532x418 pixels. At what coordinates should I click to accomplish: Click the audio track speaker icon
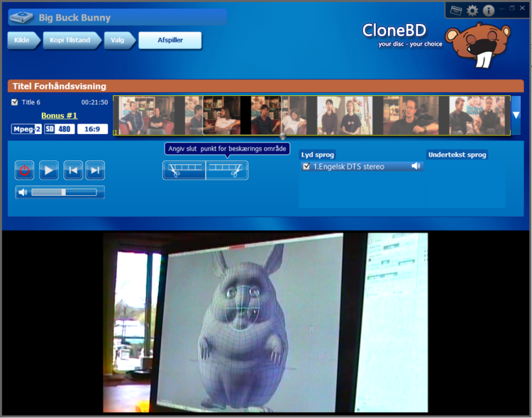416,166
